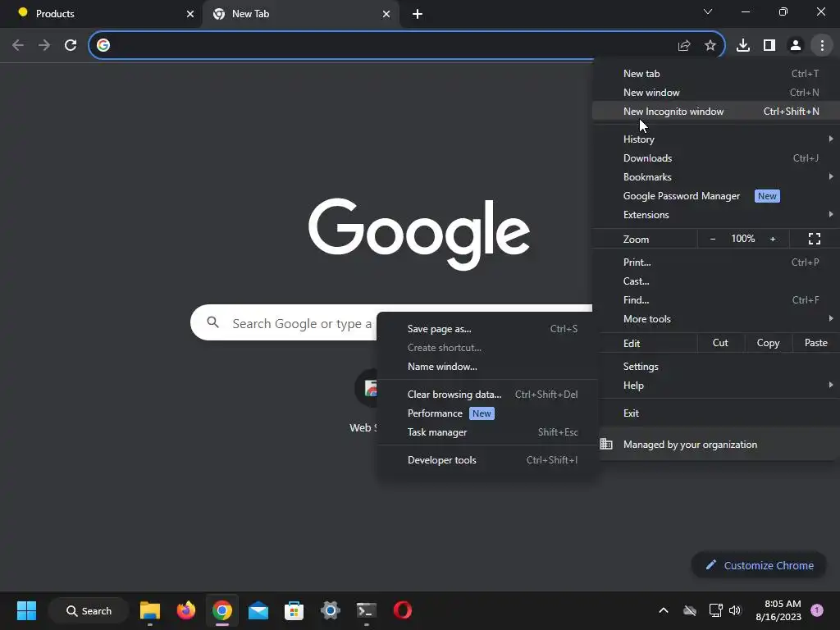
Task: Open the tab search chevron
Action: click(x=708, y=11)
